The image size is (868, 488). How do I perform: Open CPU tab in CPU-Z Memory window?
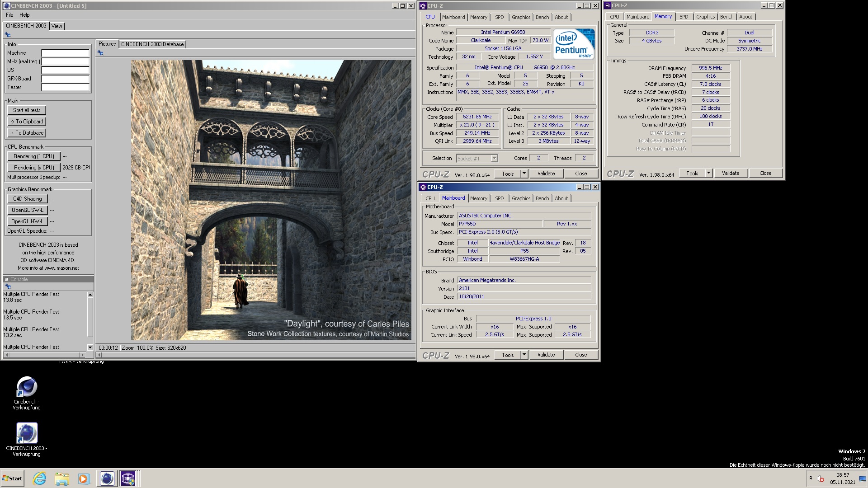[x=614, y=17]
